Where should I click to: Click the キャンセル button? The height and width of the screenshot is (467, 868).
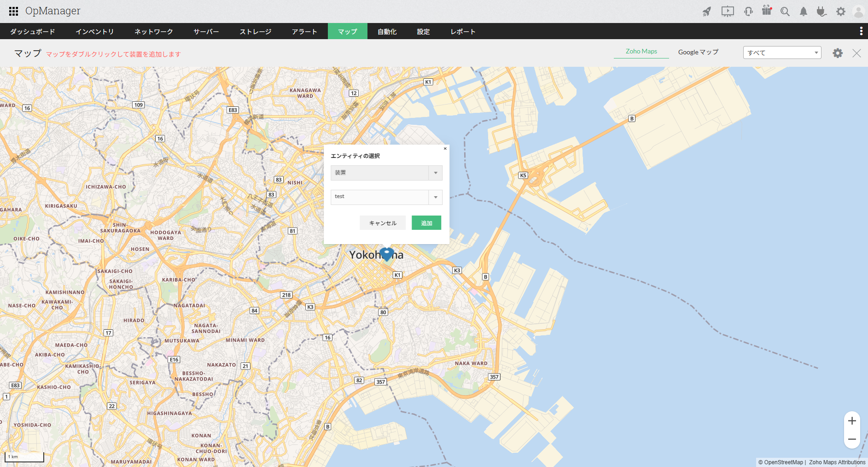[383, 223]
